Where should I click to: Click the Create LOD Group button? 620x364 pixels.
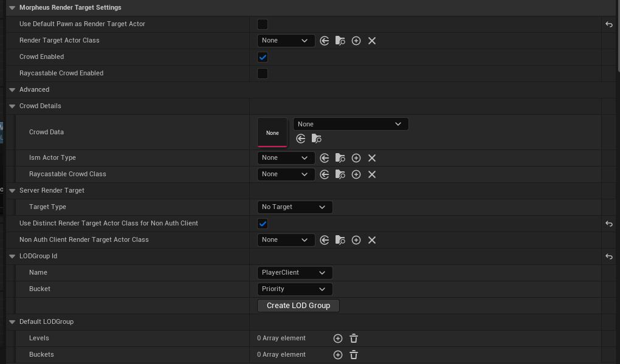click(x=298, y=306)
